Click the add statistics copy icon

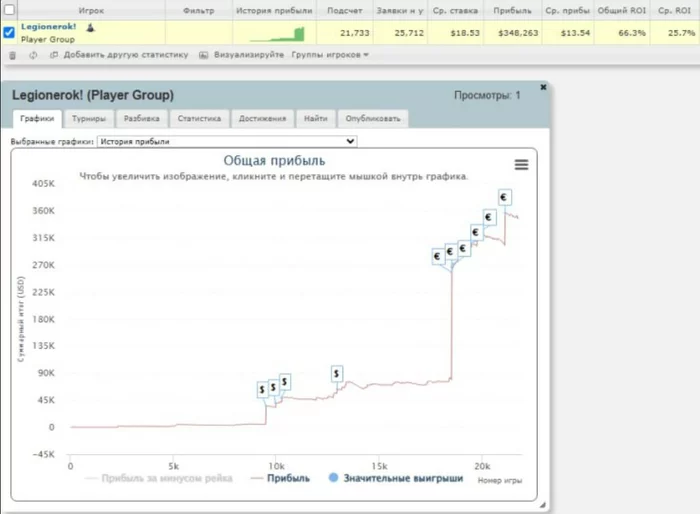[54, 55]
